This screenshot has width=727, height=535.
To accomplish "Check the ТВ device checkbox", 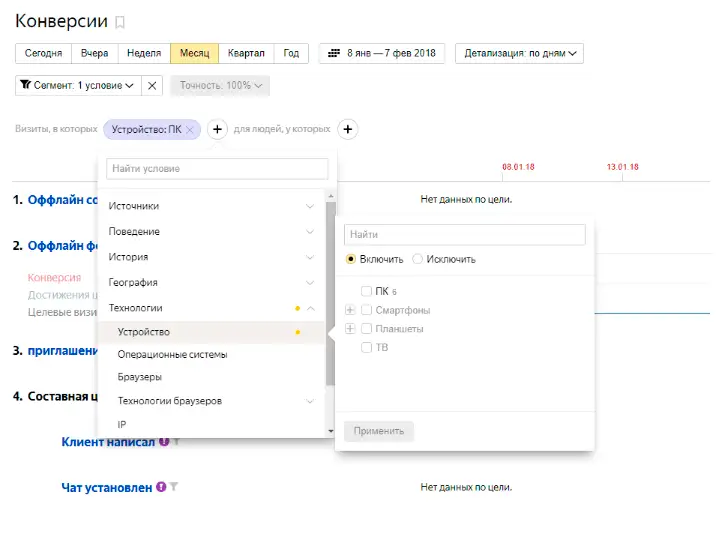I will click(367, 348).
